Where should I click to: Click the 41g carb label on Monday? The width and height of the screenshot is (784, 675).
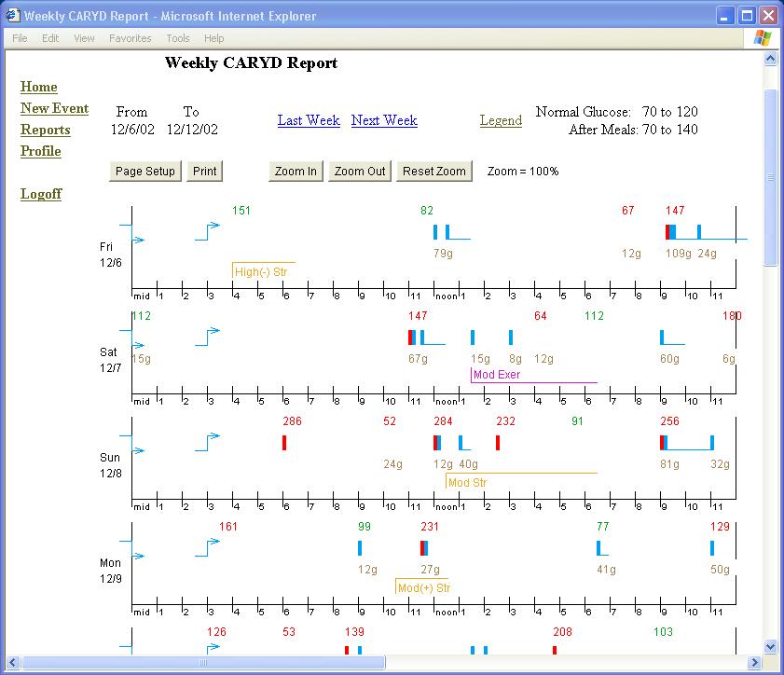click(607, 570)
